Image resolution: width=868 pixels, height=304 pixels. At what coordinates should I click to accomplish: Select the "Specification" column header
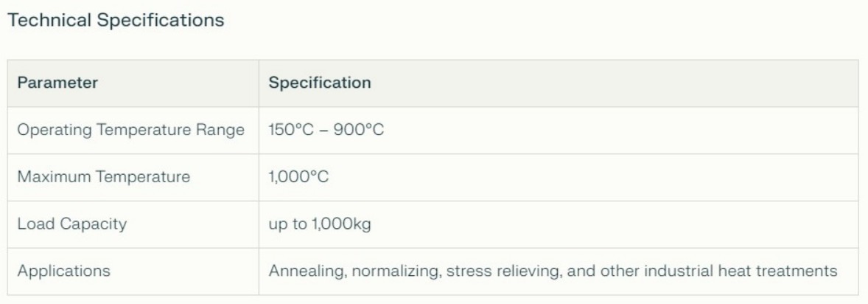[x=320, y=83]
